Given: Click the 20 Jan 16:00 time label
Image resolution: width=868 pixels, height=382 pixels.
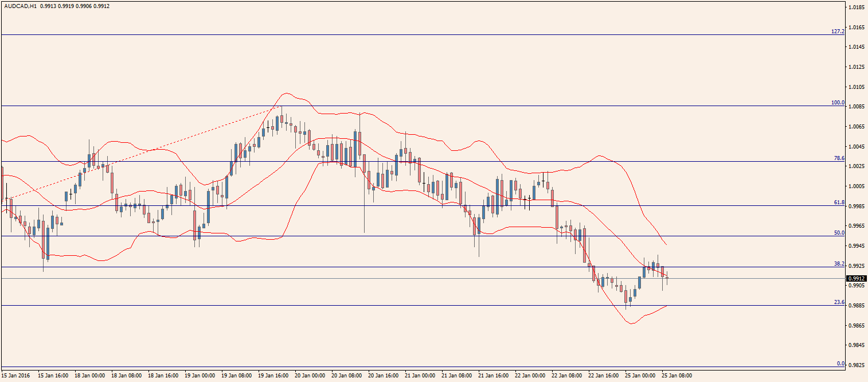Looking at the screenshot, I should coord(384,376).
